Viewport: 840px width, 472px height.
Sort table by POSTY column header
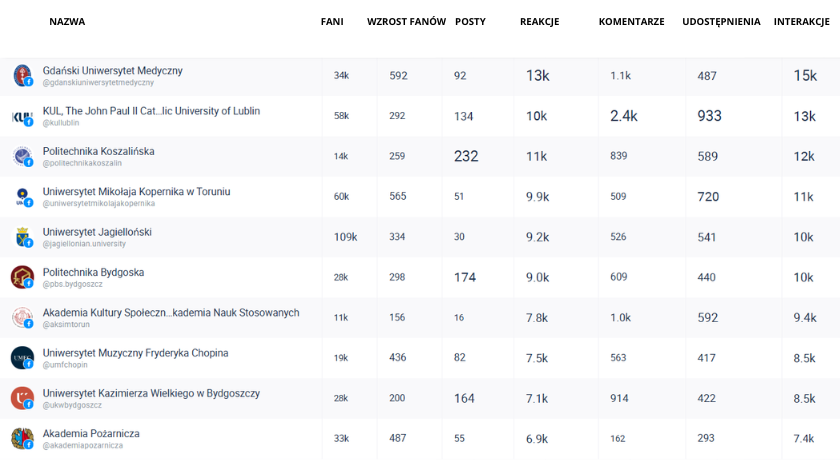pyautogui.click(x=470, y=21)
